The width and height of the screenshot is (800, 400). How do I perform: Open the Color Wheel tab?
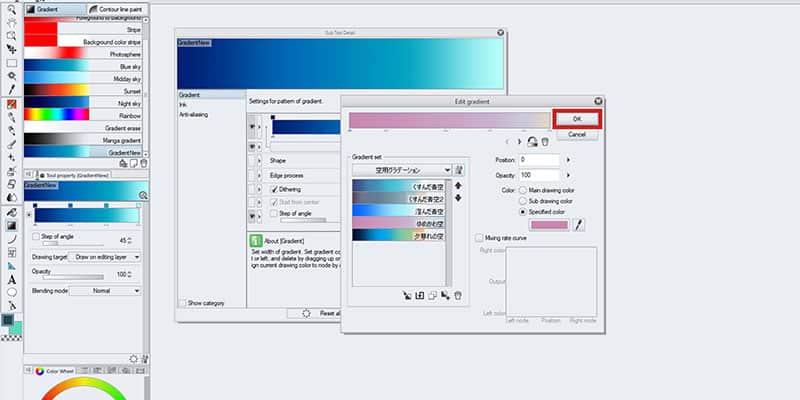(55, 371)
